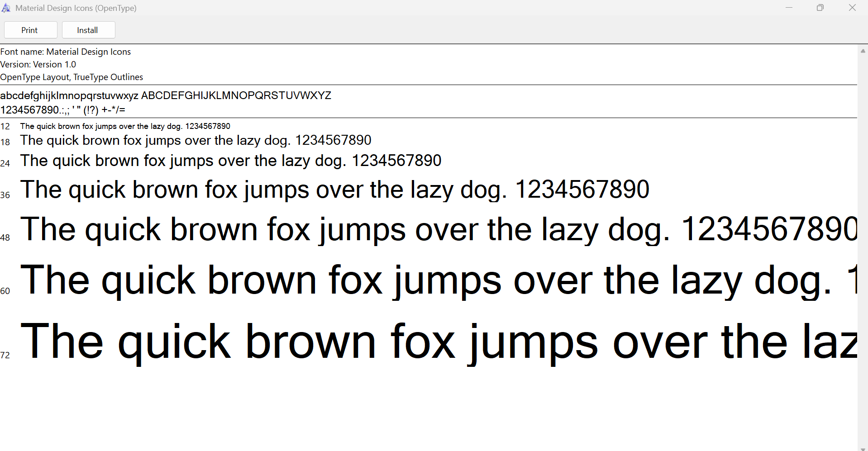Click the OpenType Layout, TrueType Outlines line

click(72, 77)
